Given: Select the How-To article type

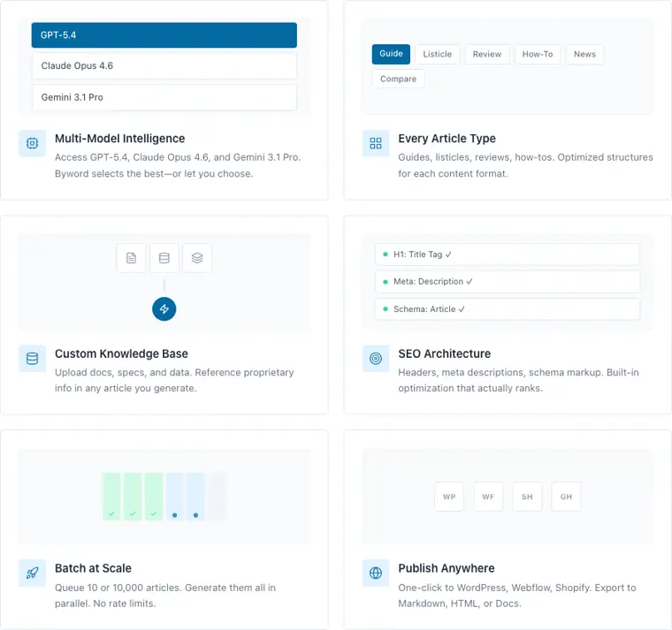Looking at the screenshot, I should click(x=538, y=55).
